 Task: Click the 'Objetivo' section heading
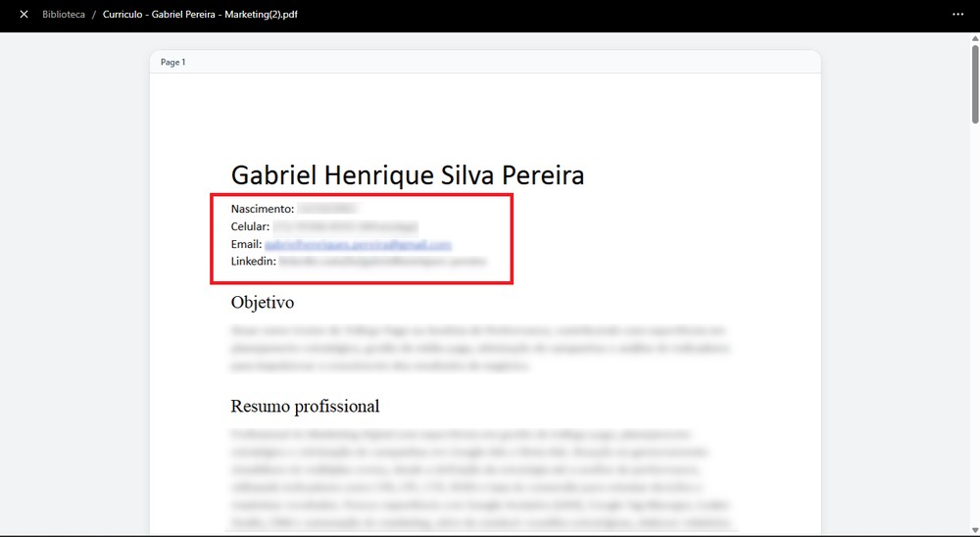263,303
